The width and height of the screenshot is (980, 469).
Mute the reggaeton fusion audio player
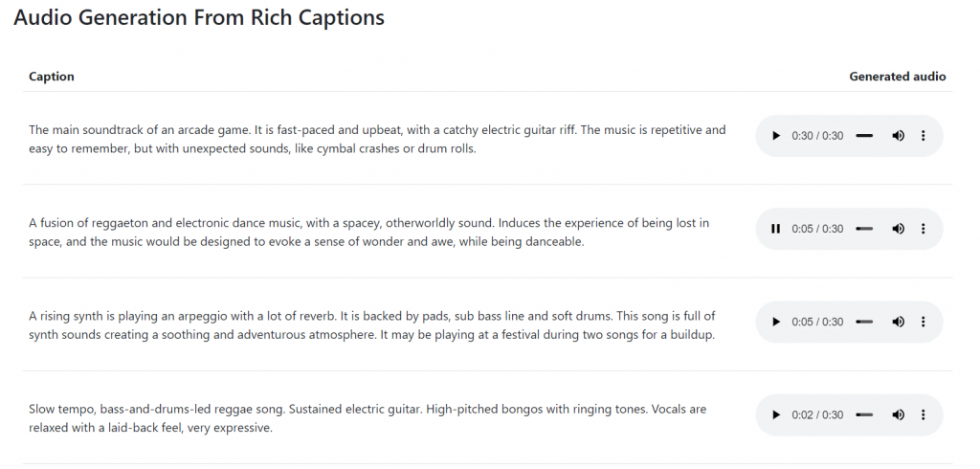coord(898,229)
